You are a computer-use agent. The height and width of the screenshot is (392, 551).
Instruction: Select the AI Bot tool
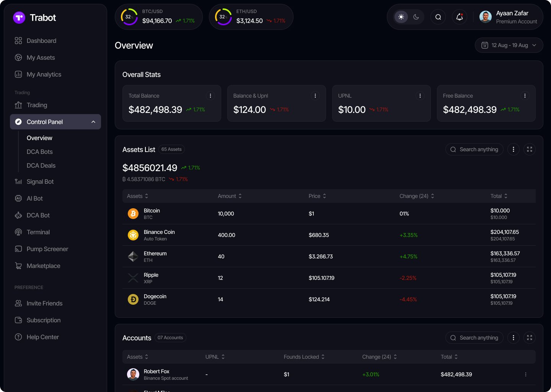click(x=34, y=198)
